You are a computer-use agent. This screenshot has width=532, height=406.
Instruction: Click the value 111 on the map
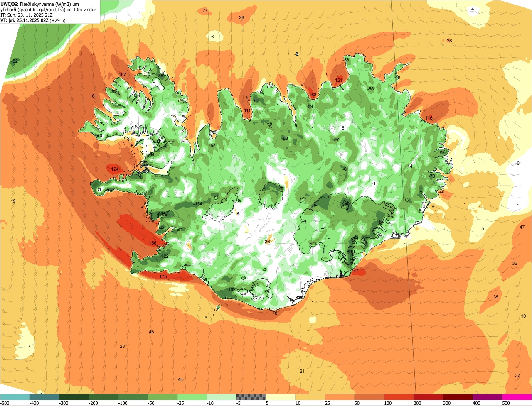pos(247,110)
